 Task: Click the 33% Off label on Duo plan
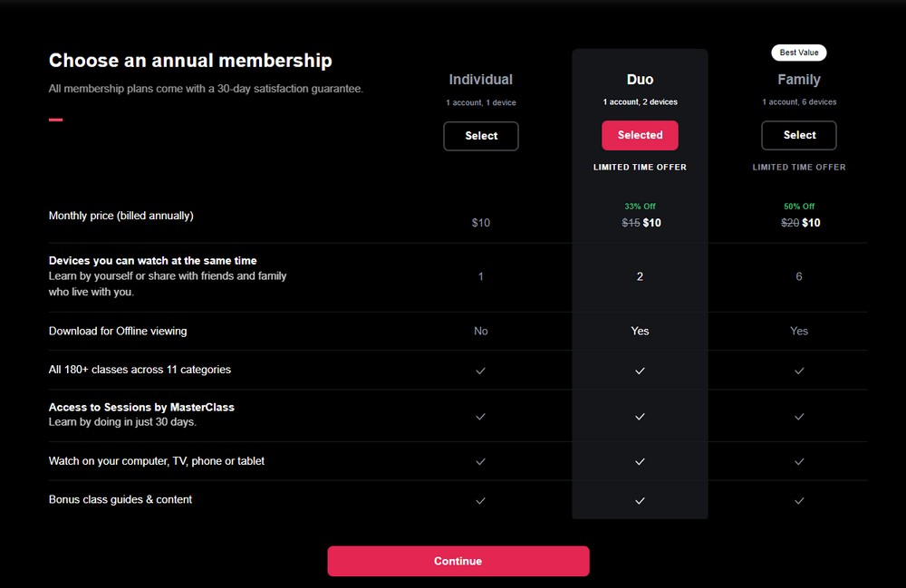640,206
